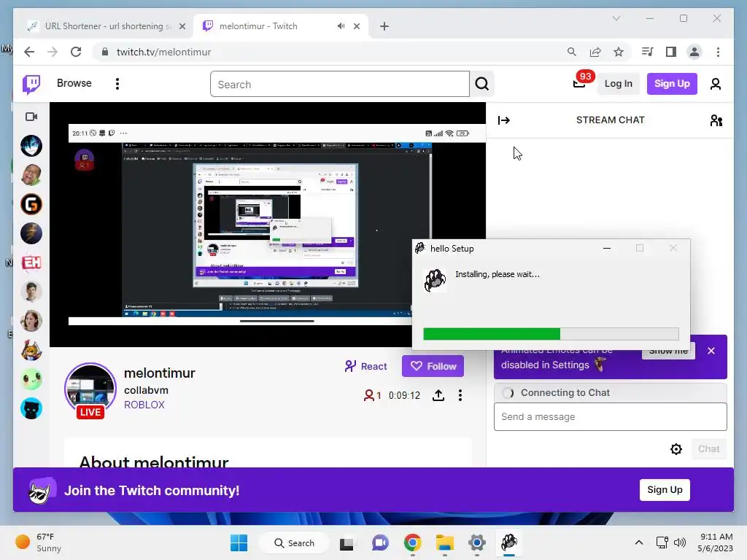747x560 pixels.
Task: Open the orange G channel in sidebar
Action: tap(31, 204)
